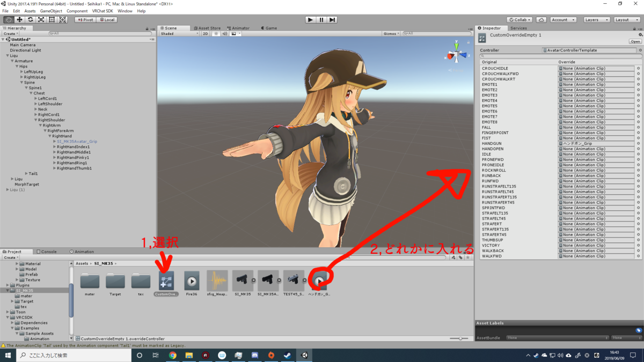Toggle scene audio speaker icon
Screen dimensions: 644x362
click(x=225, y=34)
